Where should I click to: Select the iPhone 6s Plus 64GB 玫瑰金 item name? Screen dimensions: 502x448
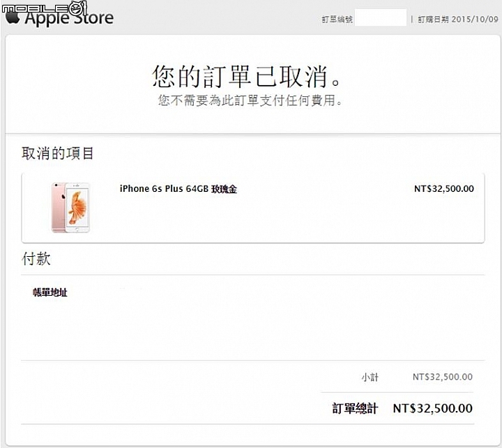click(x=178, y=188)
